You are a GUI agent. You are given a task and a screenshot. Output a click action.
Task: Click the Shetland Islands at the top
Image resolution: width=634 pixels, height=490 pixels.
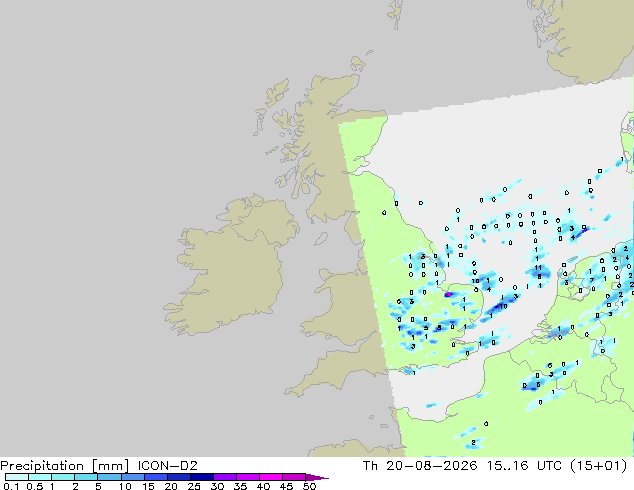395,14
